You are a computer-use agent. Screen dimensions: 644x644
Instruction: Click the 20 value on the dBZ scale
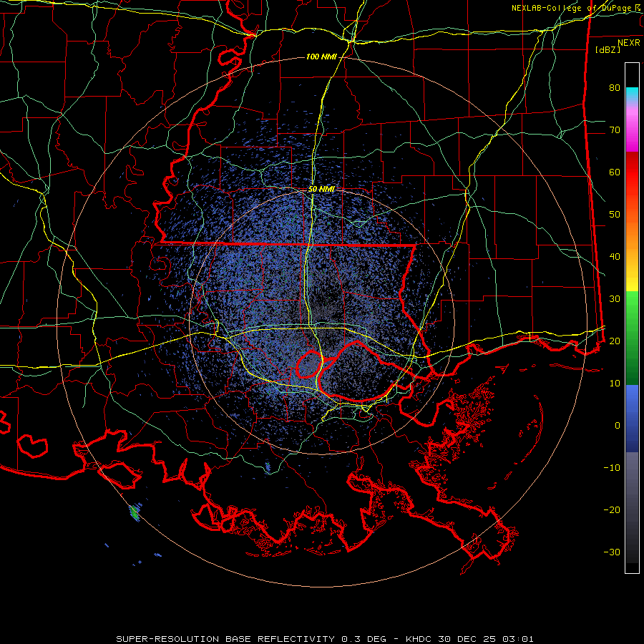coord(615,341)
